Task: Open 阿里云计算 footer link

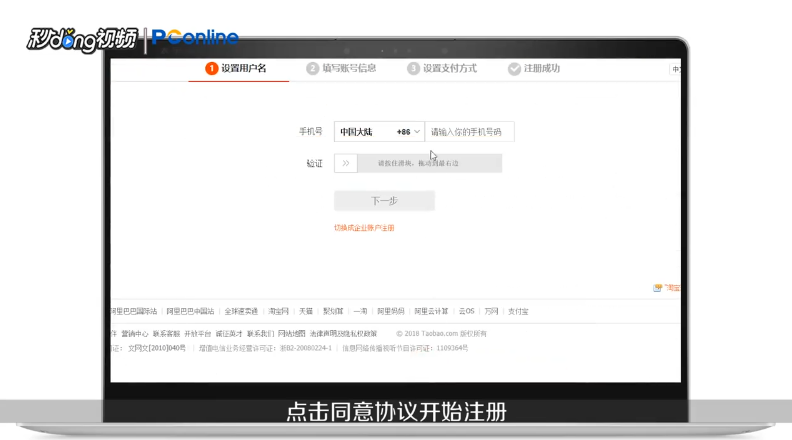Action: (431, 311)
